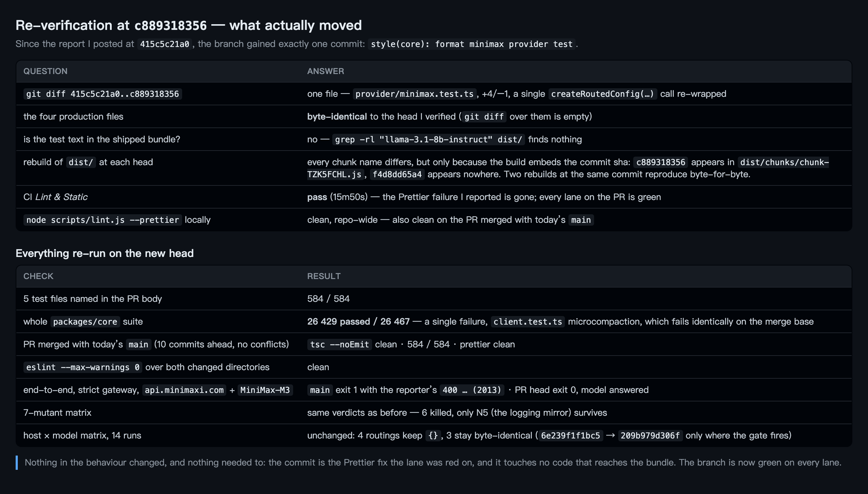Click the api.minimaxi.com host chip
868x494 pixels.
(184, 390)
